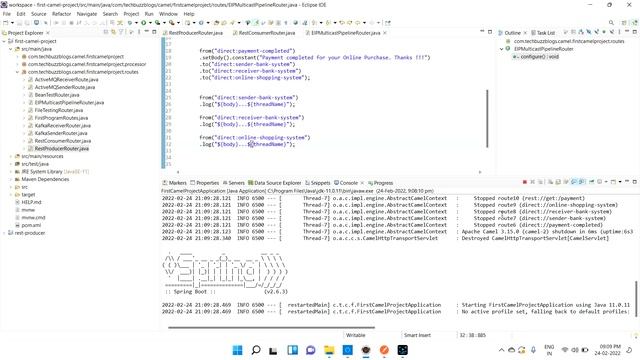Select pom.xml in Project Explorer

tap(31, 225)
